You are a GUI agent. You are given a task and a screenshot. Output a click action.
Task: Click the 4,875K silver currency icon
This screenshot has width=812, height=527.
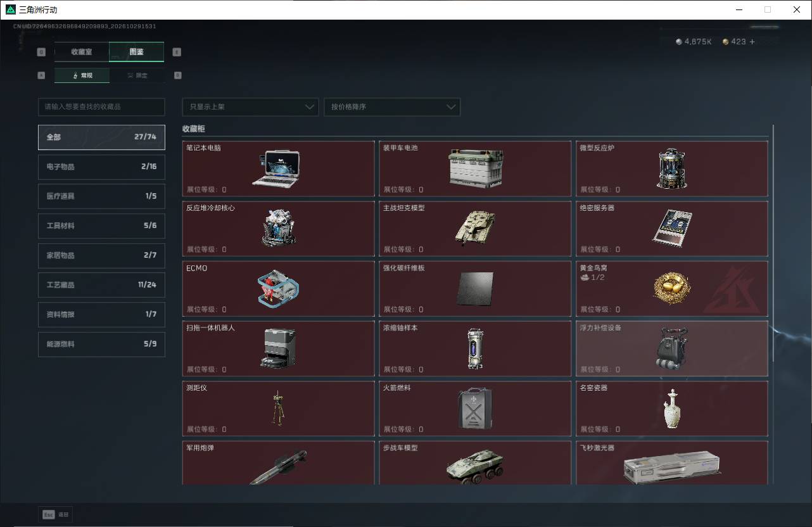click(679, 42)
